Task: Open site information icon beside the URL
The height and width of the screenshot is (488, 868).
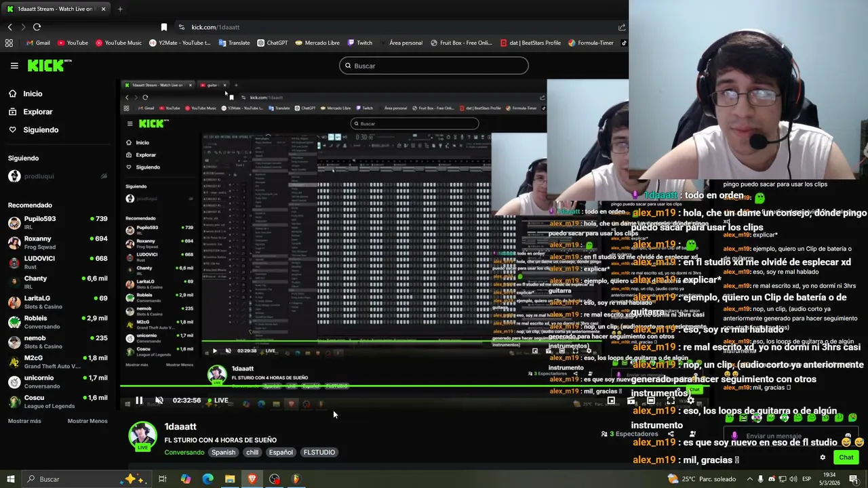Action: 181,27
